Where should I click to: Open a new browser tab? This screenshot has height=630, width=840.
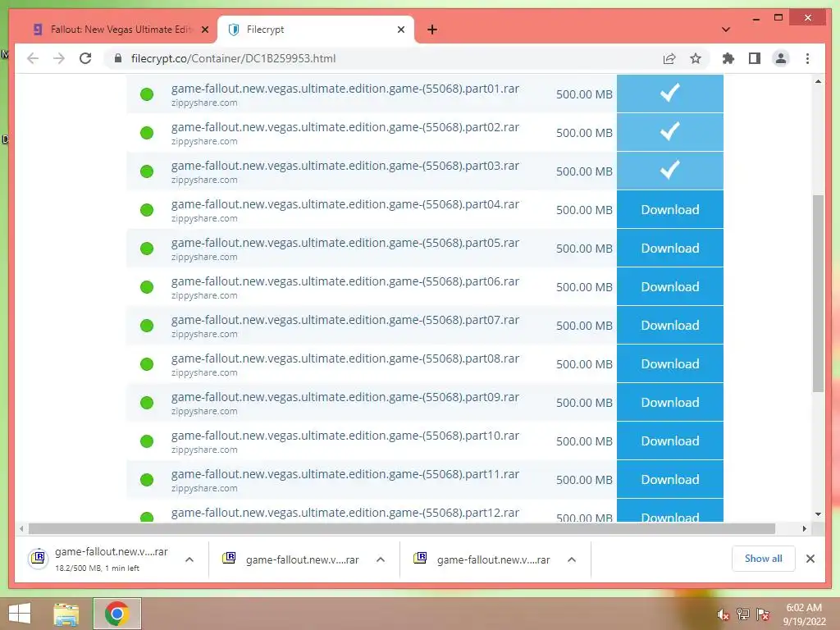pos(432,30)
